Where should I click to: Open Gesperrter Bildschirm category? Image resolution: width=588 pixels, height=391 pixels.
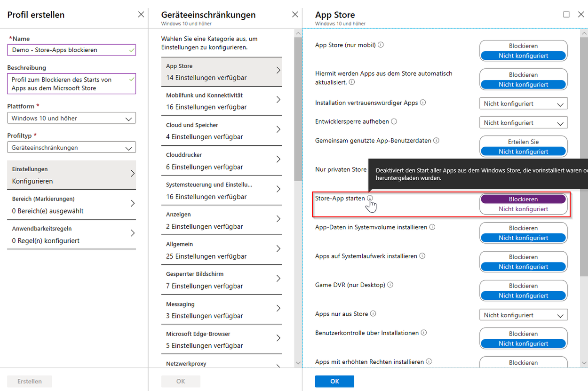point(222,280)
